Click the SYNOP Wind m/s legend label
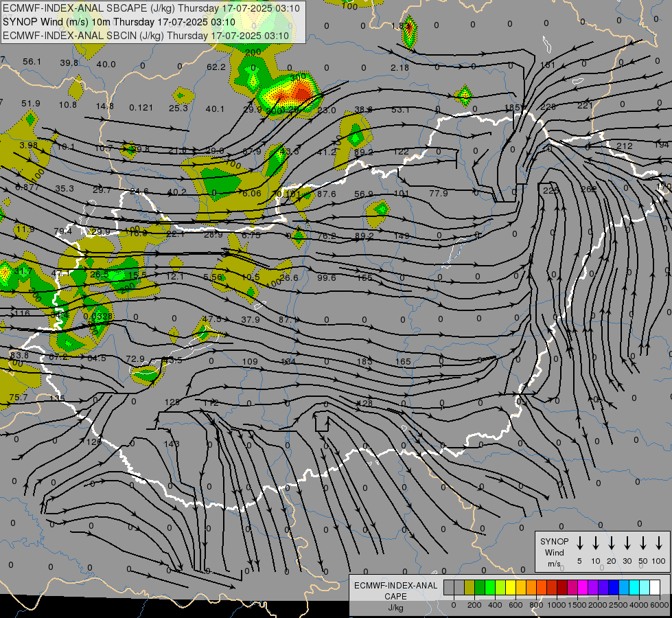The height and width of the screenshot is (618, 672). point(554,552)
